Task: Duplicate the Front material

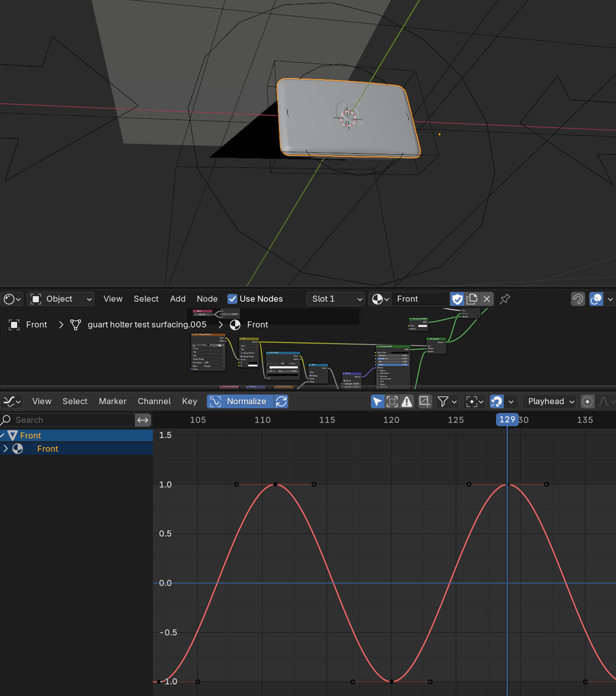Action: (472, 299)
